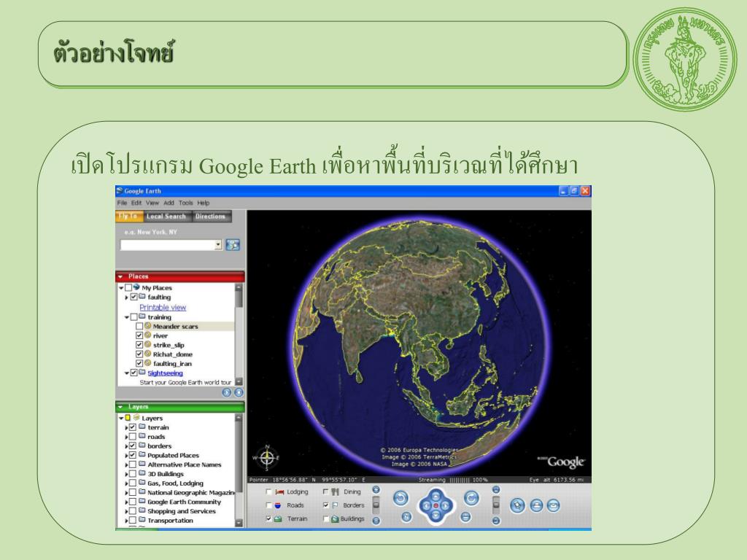Uncheck the faulting_iran checkbox
Viewport: 747px width, 560px height.
coord(139,363)
